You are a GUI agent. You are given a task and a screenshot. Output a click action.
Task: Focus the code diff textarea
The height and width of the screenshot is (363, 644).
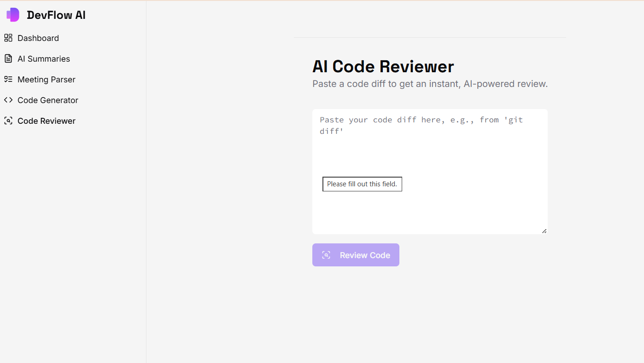(430, 172)
